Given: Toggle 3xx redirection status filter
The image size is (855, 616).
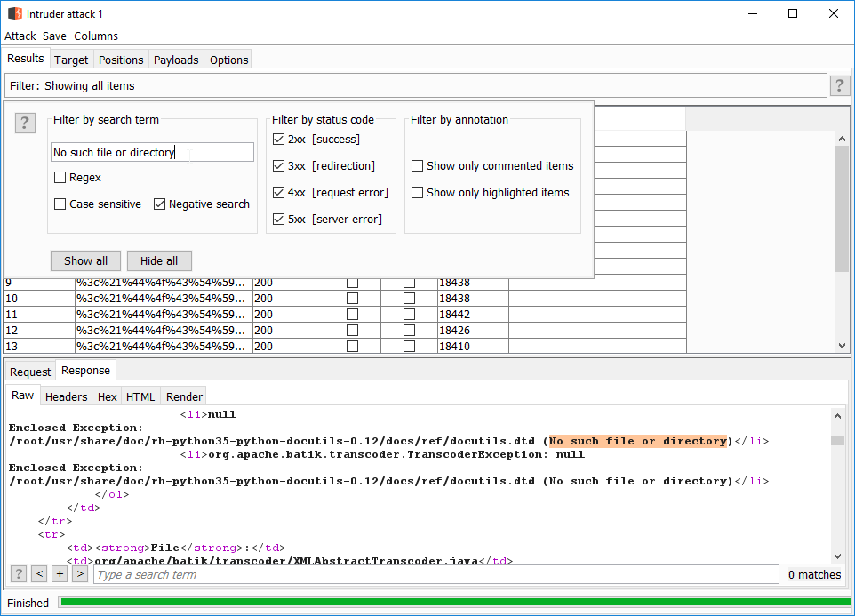Looking at the screenshot, I should [x=279, y=165].
